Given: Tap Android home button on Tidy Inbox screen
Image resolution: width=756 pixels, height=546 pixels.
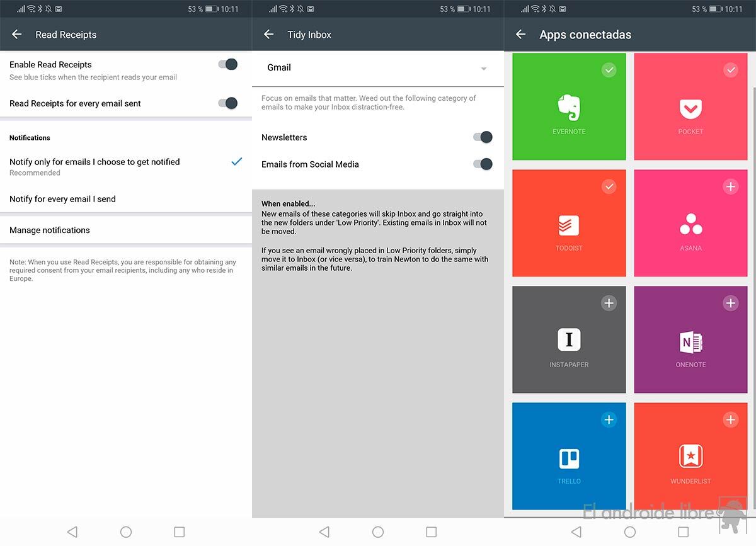Looking at the screenshot, I should coord(378,532).
